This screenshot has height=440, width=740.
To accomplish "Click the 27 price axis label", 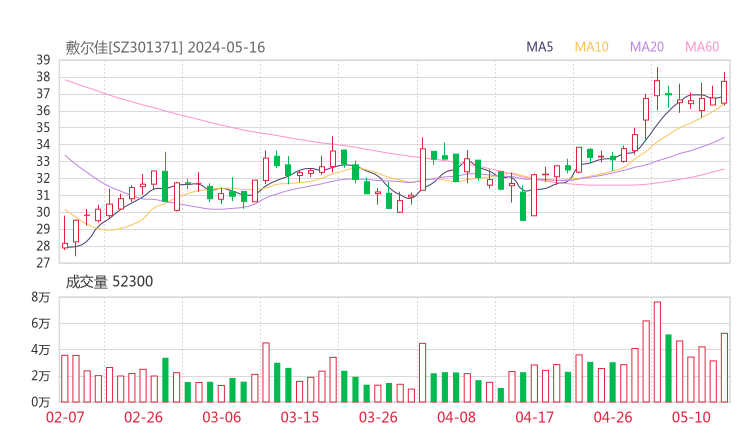I will 43,263.
